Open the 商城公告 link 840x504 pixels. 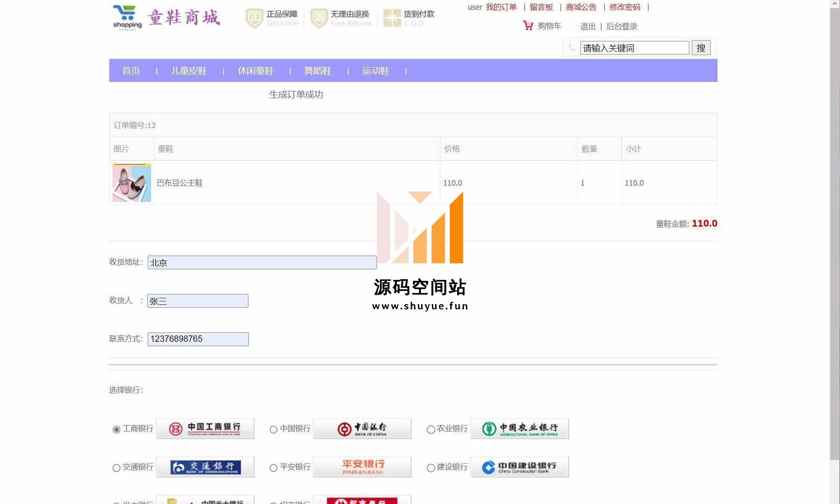tap(581, 7)
